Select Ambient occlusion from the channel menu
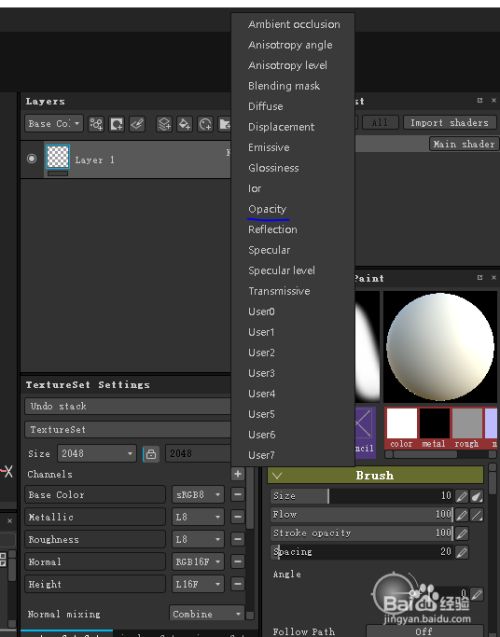The image size is (500, 637). (294, 24)
